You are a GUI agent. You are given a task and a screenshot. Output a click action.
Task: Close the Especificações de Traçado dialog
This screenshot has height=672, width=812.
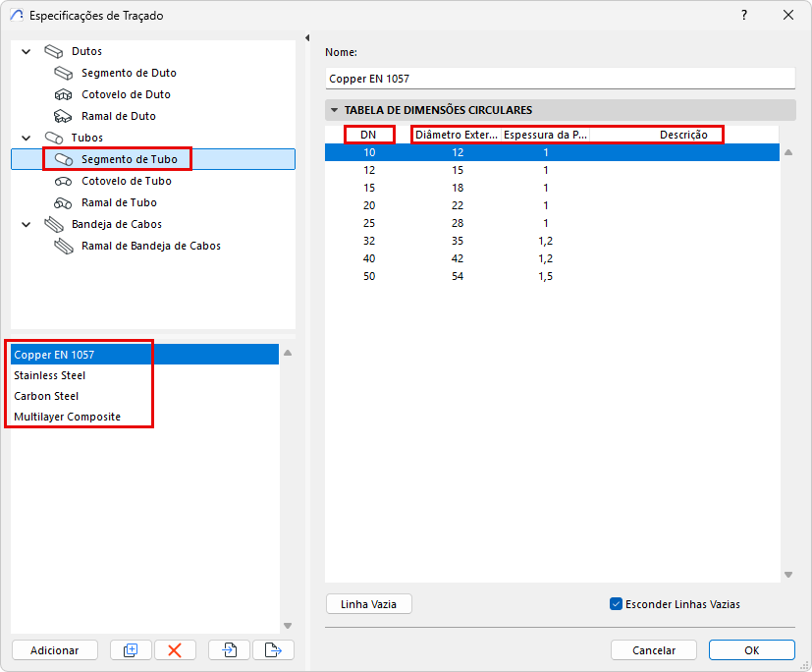coord(788,15)
